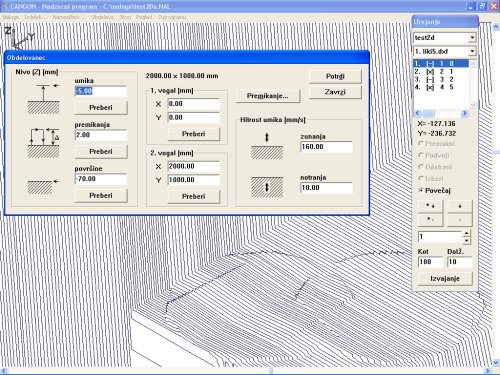Click the small '-' button in Urejanje panel
The height and width of the screenshot is (375, 500).
tap(460, 220)
